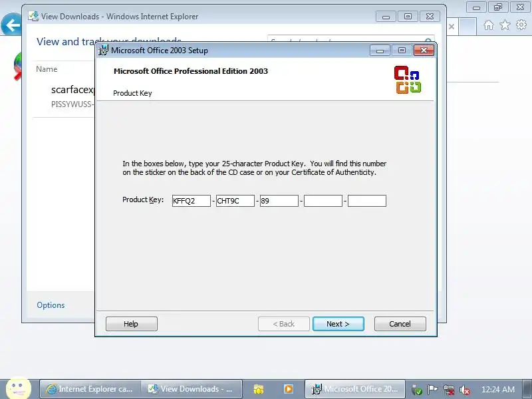Click the Name column header in View Downloads
The height and width of the screenshot is (399, 532).
coord(47,69)
